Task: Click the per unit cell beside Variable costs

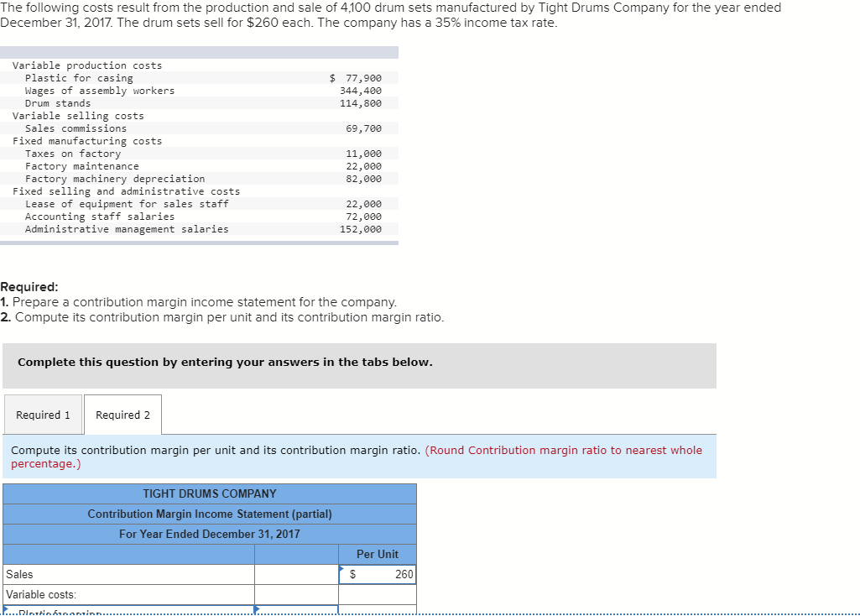Action: (378, 595)
